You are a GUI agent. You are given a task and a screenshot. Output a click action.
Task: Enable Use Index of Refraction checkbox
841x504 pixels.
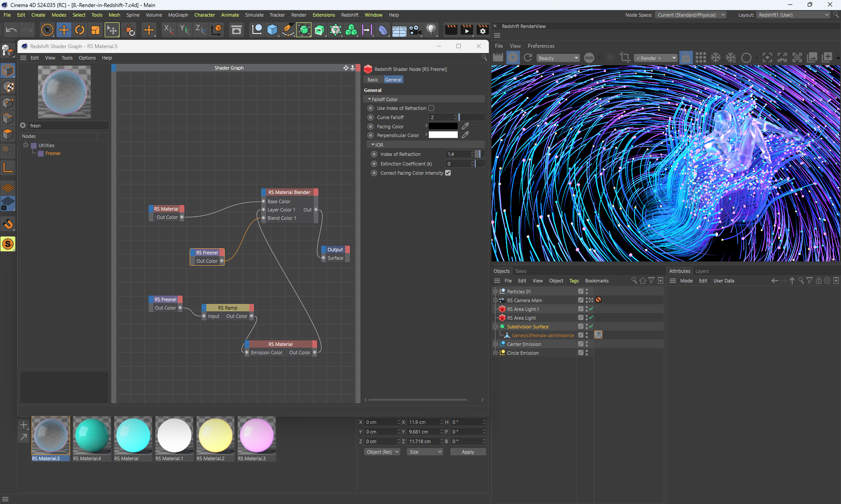click(431, 108)
